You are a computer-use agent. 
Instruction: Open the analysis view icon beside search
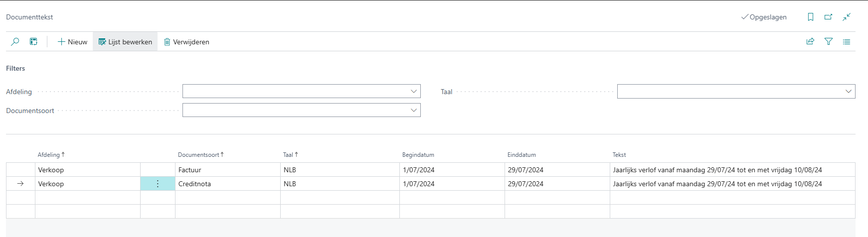(33, 42)
